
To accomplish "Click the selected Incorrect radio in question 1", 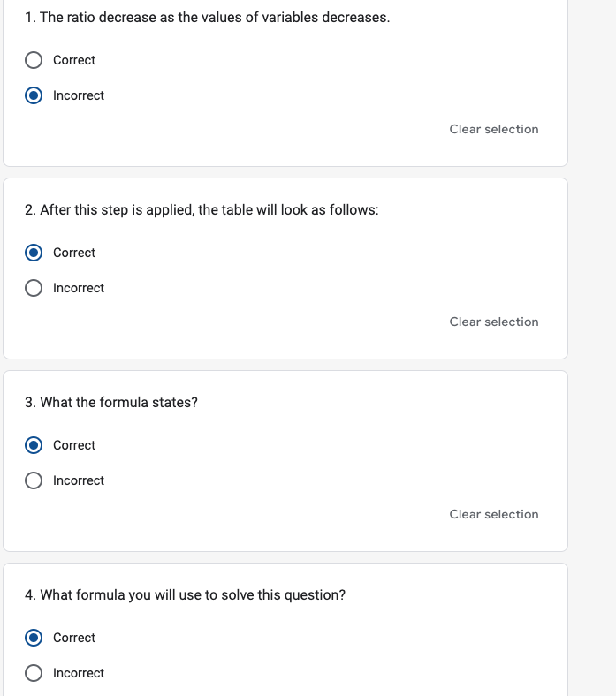I will click(34, 95).
